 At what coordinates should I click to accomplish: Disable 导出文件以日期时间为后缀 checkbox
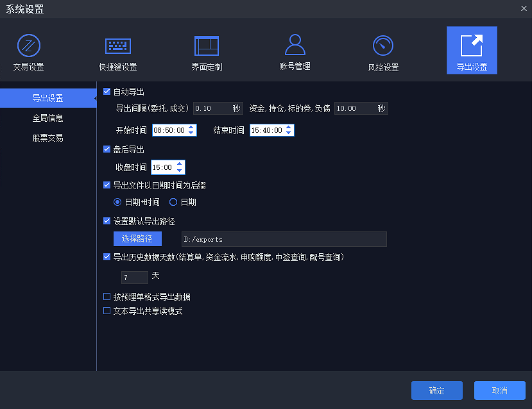tap(107, 185)
